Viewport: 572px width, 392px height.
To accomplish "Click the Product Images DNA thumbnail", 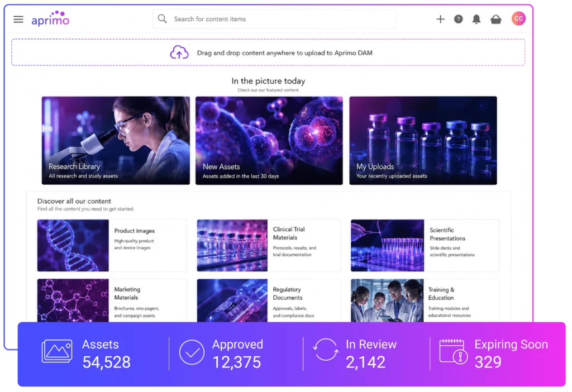I will 73,245.
